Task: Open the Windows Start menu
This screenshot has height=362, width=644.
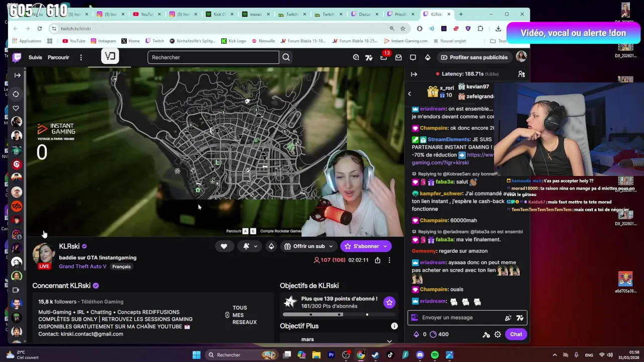Action: coord(197,355)
